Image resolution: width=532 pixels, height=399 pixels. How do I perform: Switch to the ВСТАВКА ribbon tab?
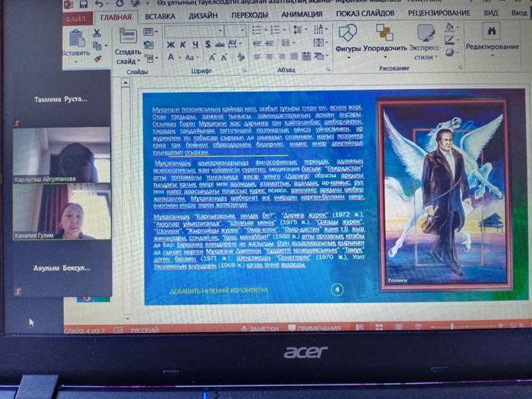tap(160, 14)
